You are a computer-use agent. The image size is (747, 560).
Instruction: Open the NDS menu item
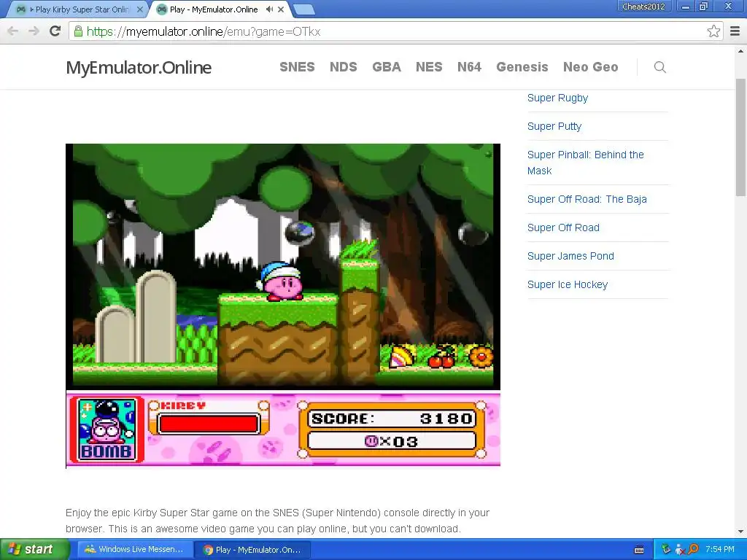(344, 66)
